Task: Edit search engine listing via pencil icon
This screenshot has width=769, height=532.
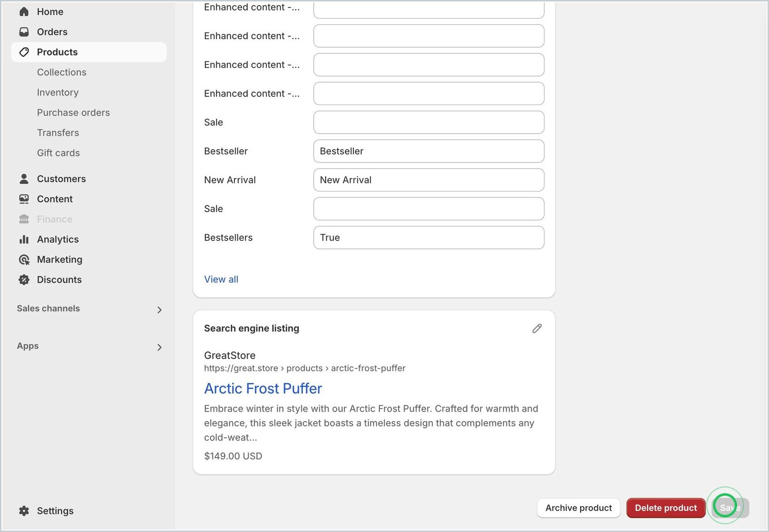Action: click(537, 328)
